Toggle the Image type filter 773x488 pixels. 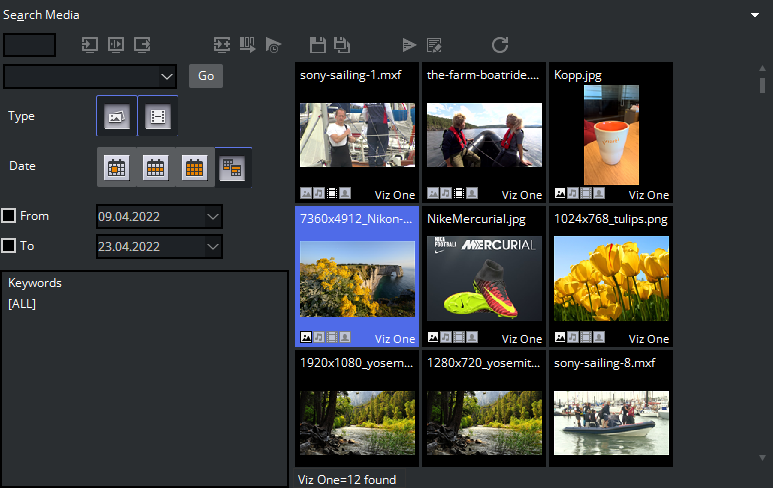116,116
